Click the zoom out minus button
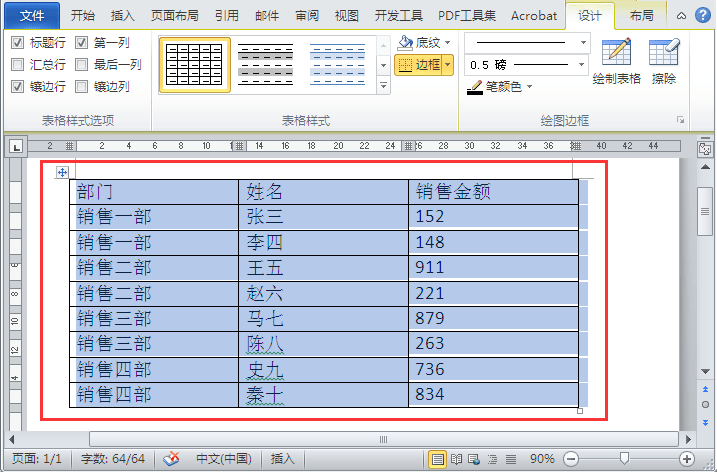 pos(571,458)
